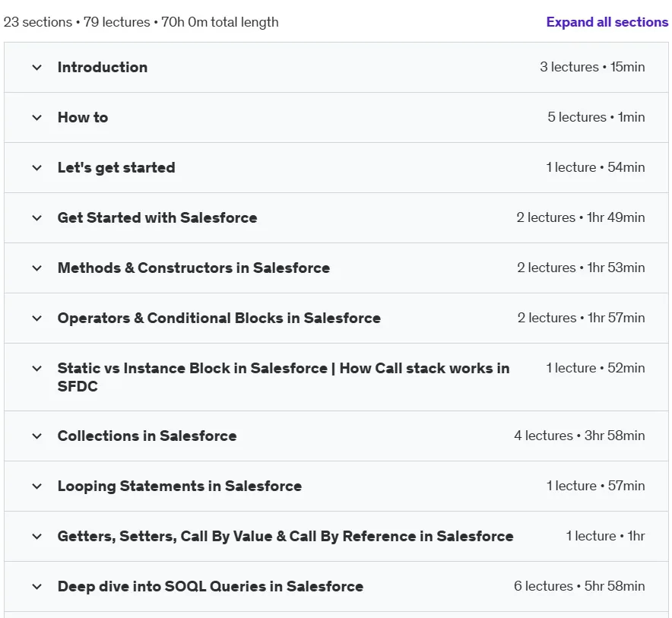Click '1 lecture • 57min' text
Screen dimensions: 672x618
pos(596,486)
